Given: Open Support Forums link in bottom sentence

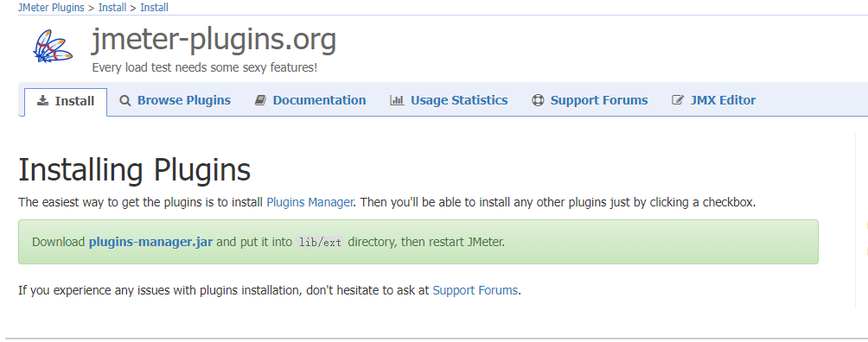Looking at the screenshot, I should click(x=475, y=290).
